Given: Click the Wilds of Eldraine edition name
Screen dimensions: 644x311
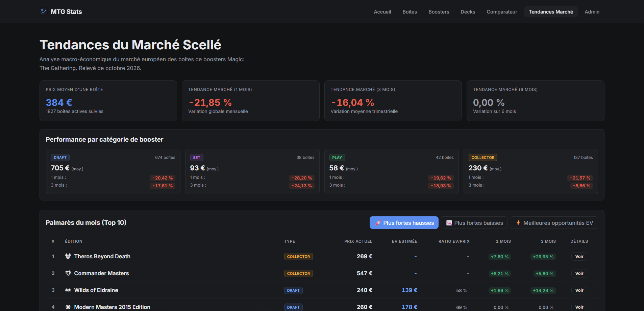Looking at the screenshot, I should pos(96,290).
